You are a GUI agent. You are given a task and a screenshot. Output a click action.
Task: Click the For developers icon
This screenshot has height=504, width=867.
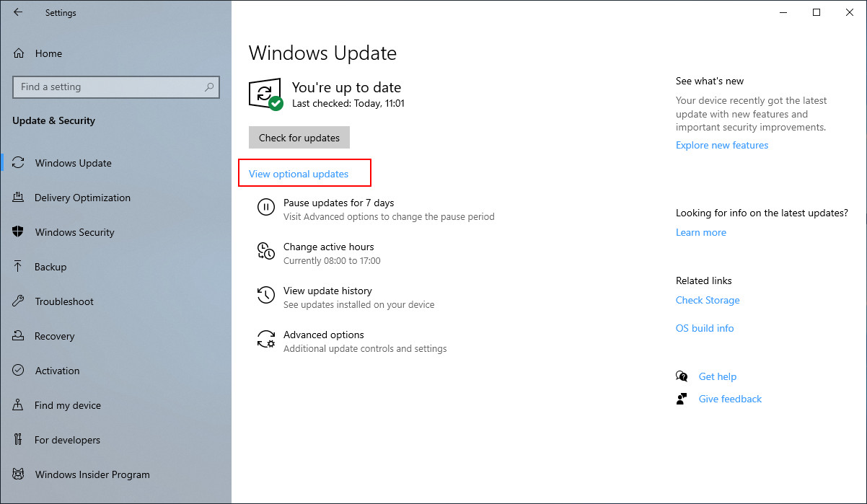pyautogui.click(x=19, y=440)
